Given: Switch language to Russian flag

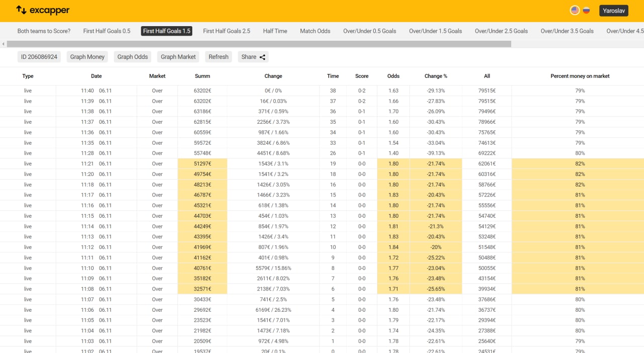Looking at the screenshot, I should pyautogui.click(x=586, y=10).
